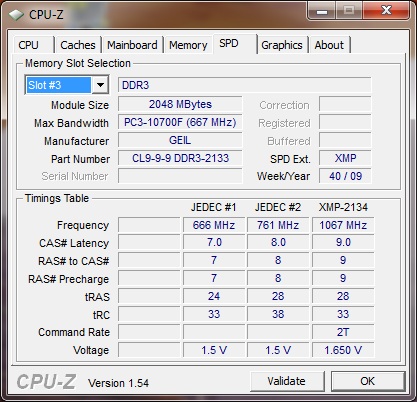Click the CPU-Z window title text

[x=46, y=15]
